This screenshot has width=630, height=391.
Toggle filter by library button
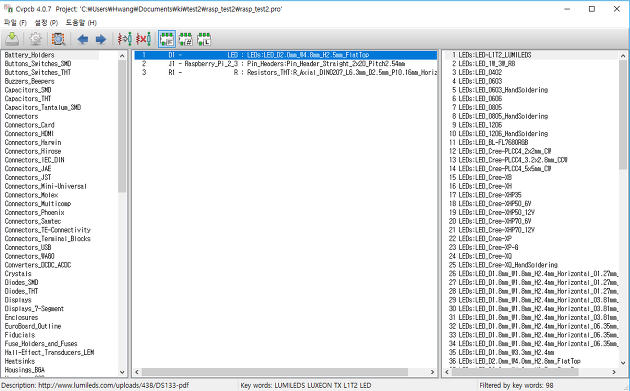(x=204, y=39)
